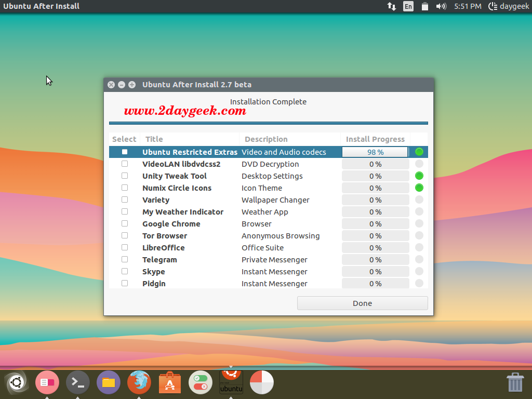Select the Ubuntu After Install dock icon

(x=231, y=382)
